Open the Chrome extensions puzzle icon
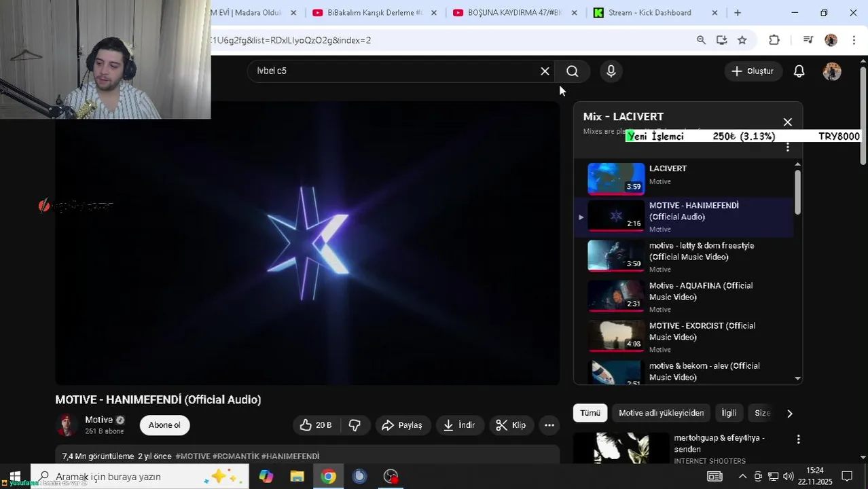This screenshot has height=489, width=868. coord(774,40)
